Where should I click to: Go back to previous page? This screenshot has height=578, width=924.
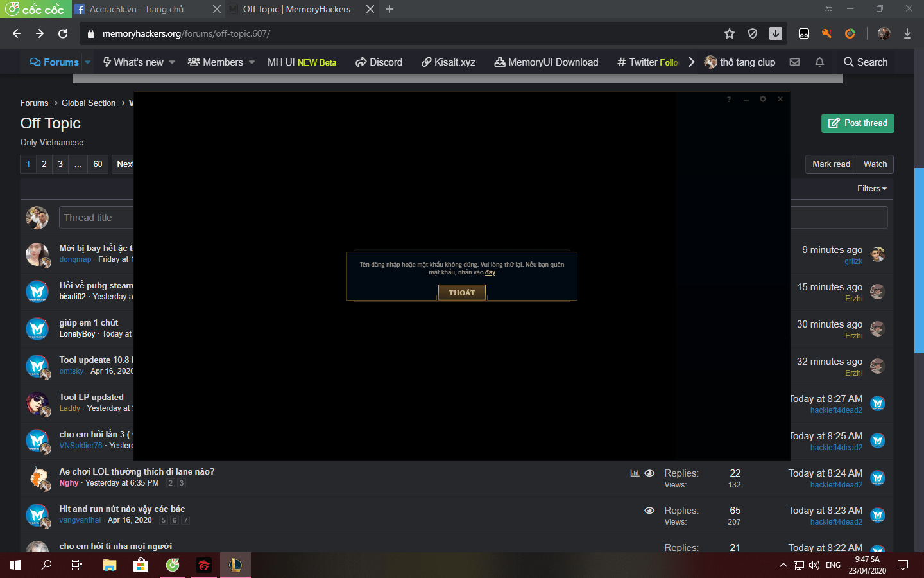[x=17, y=33]
